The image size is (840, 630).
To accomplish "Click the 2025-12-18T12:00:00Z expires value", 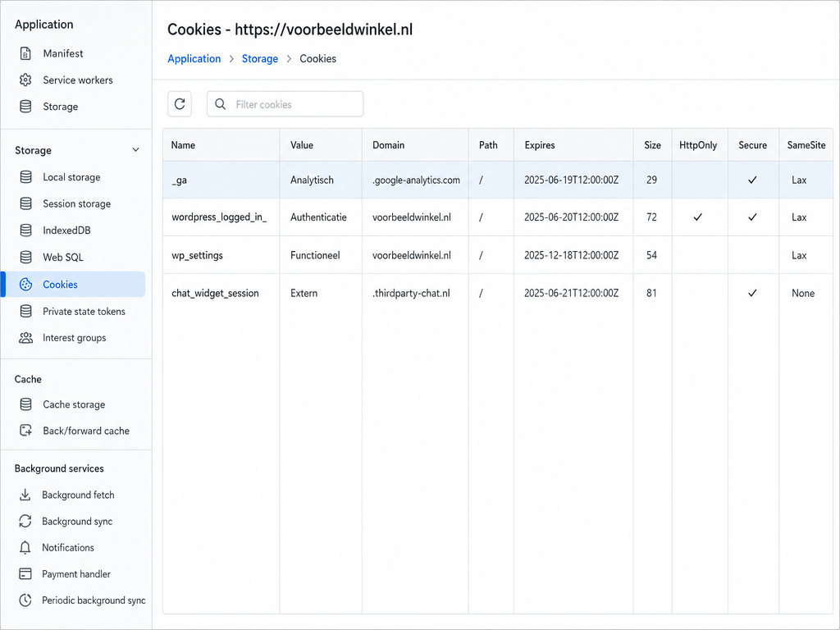I will point(571,255).
